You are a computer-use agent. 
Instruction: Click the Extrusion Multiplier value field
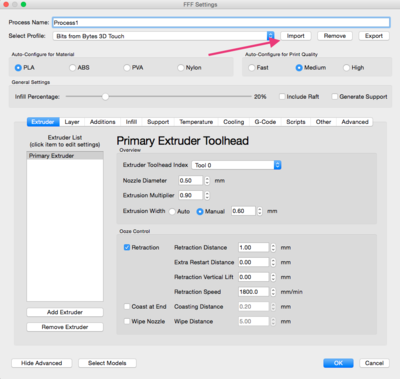[x=190, y=195]
